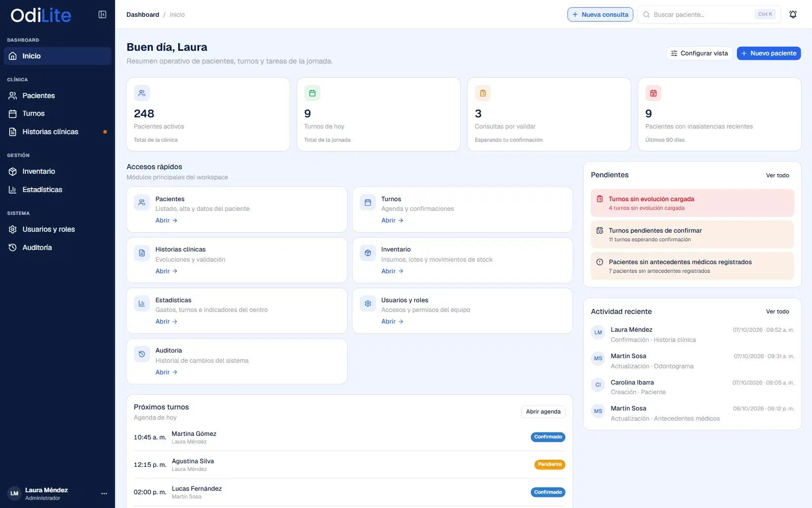This screenshot has height=508, width=812.
Task: Focus the Buscar paciente search field
Action: coord(709,15)
